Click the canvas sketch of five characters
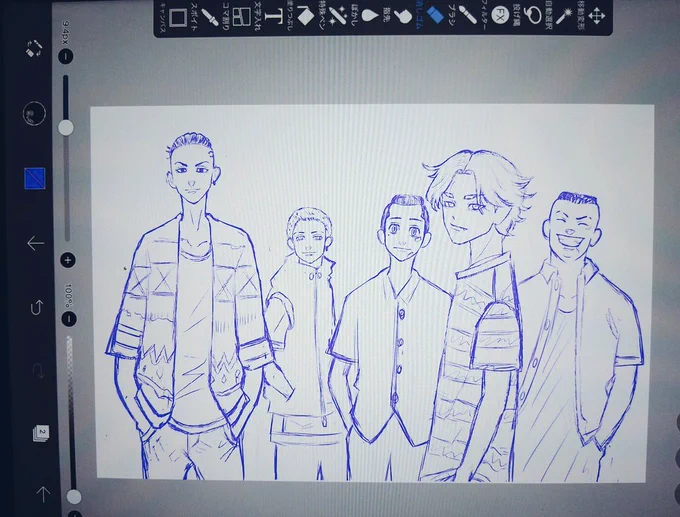680x517 pixels. [x=371, y=293]
